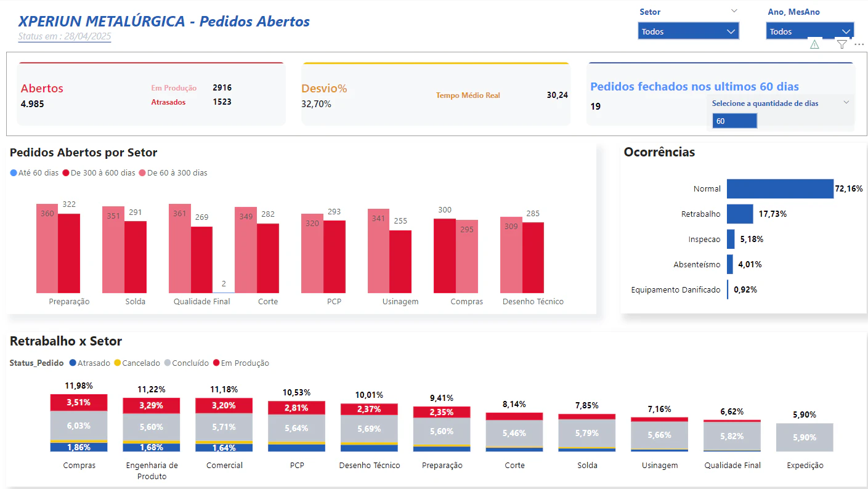Select the Concluído legend item
868x489 pixels.
(x=187, y=363)
